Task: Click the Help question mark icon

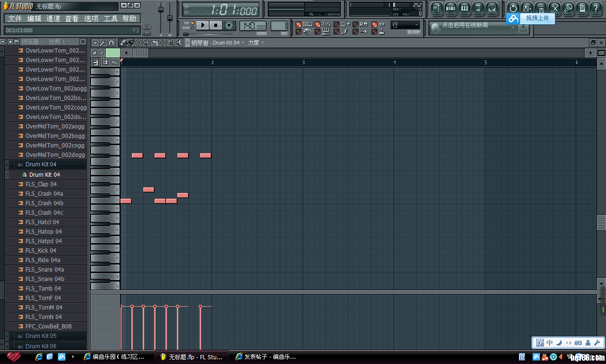Action: pyautogui.click(x=596, y=8)
